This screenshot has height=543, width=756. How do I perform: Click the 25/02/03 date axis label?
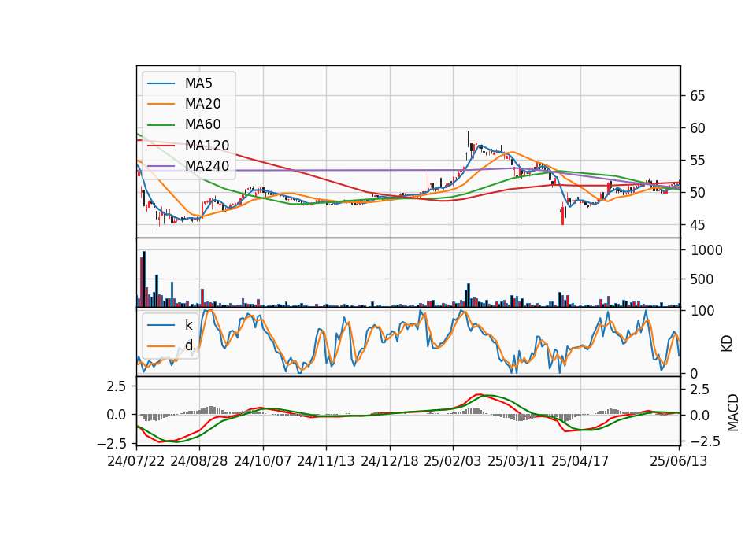click(453, 461)
